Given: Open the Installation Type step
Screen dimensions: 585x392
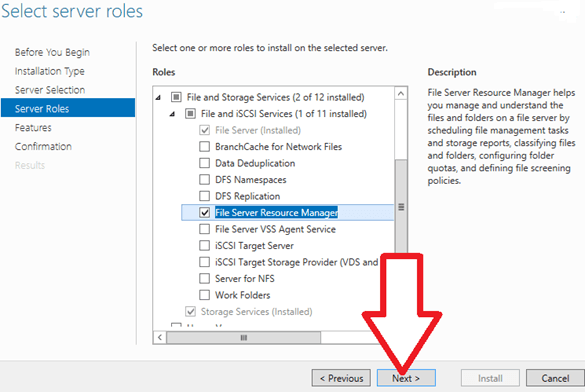Looking at the screenshot, I should pos(50,71).
